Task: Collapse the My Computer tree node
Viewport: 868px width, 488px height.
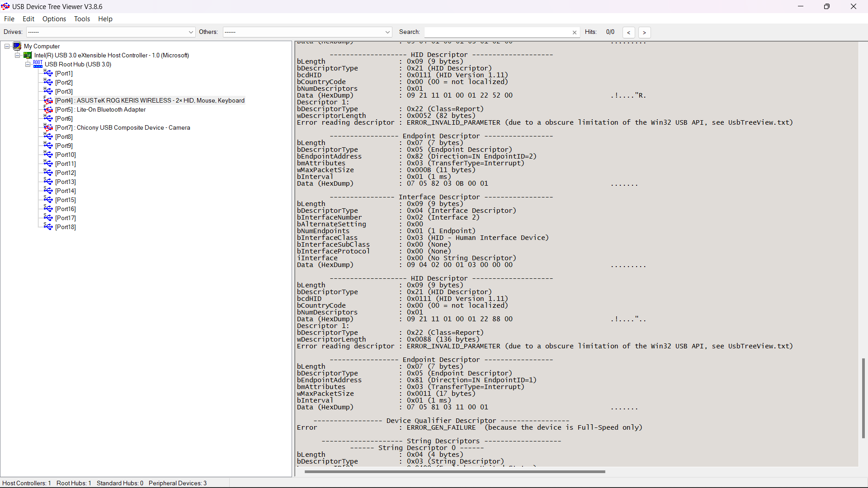Action: pyautogui.click(x=7, y=46)
